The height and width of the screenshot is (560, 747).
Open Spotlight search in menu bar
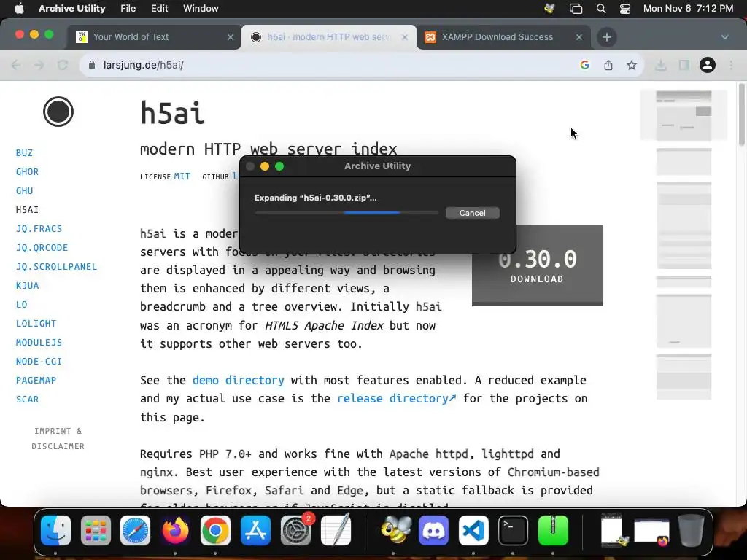(x=601, y=8)
